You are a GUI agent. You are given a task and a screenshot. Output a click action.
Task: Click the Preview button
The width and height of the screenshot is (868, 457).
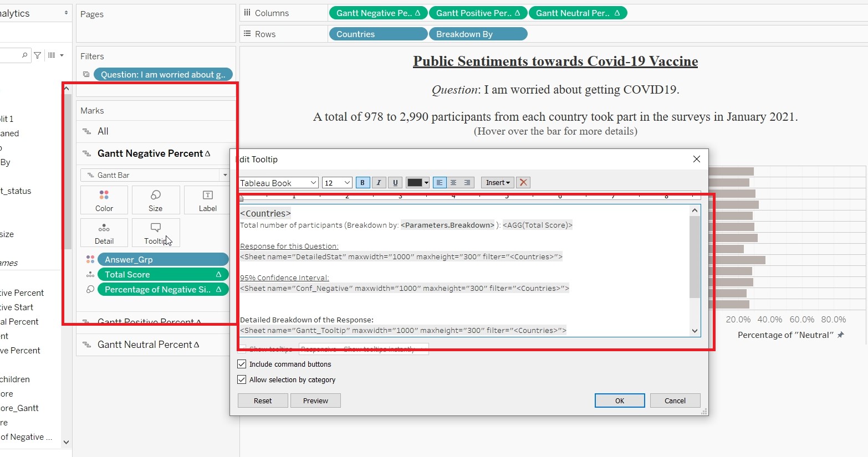point(315,400)
